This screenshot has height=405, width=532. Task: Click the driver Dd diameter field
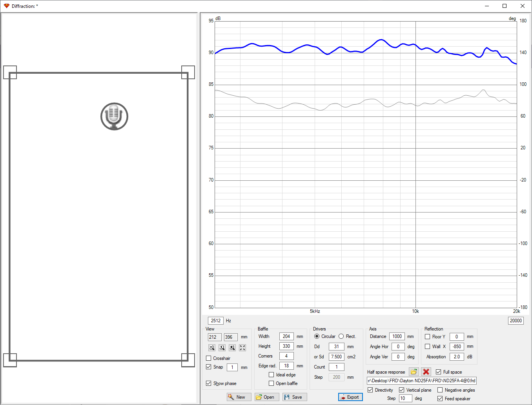(337, 347)
